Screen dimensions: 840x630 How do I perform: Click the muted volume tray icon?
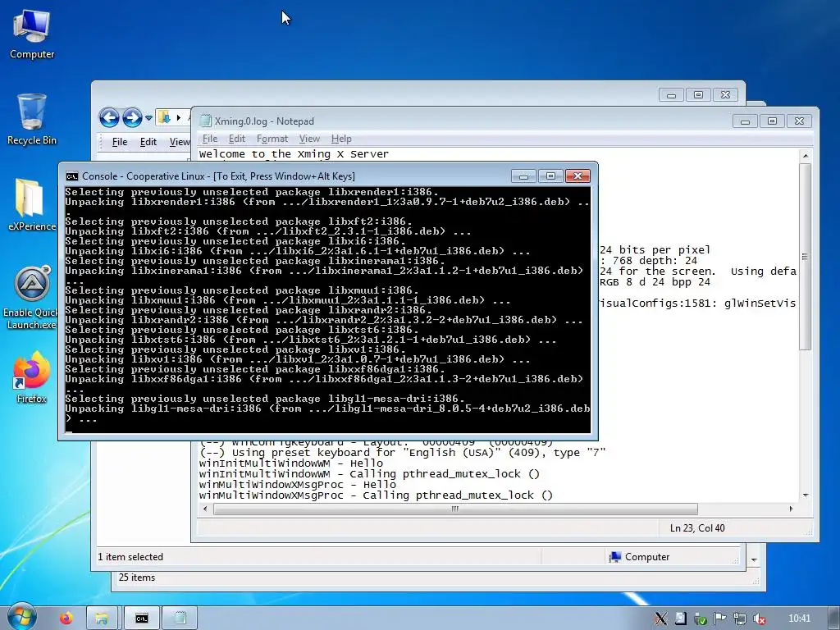pos(759,619)
